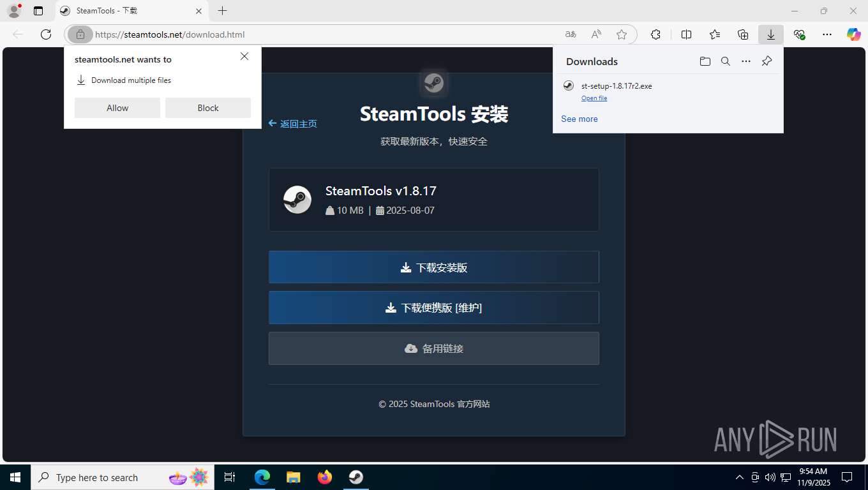Open Task View in taskbar
Image resolution: width=868 pixels, height=490 pixels.
click(230, 477)
